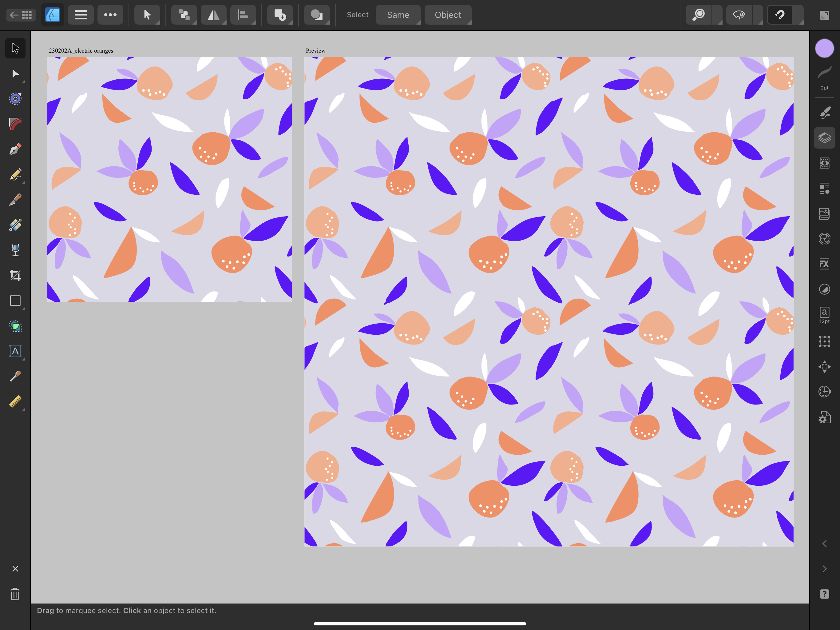840x630 pixels.
Task: Open the page-with-gear studio icon
Action: click(824, 417)
